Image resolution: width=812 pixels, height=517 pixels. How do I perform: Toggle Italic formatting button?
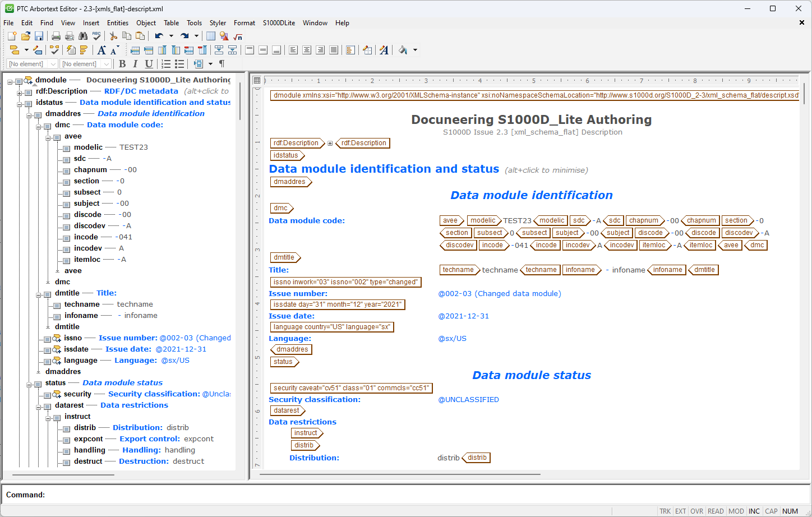135,64
